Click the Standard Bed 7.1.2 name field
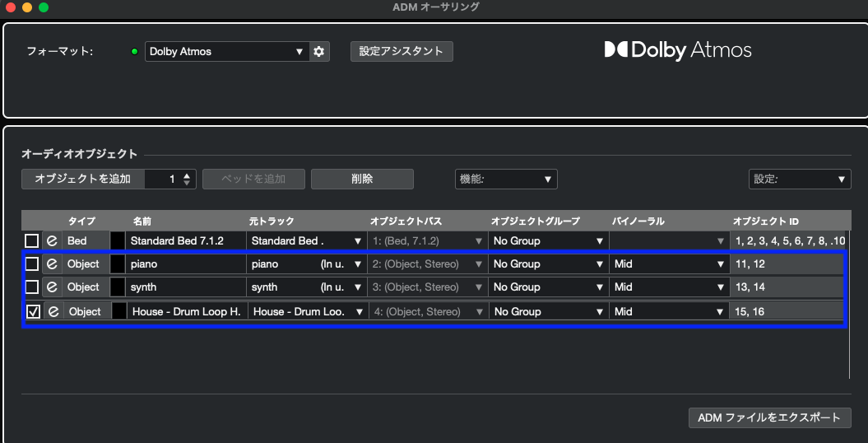 click(x=185, y=241)
